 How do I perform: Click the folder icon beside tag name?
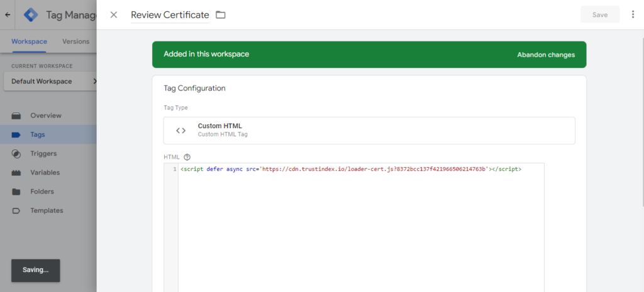[221, 14]
